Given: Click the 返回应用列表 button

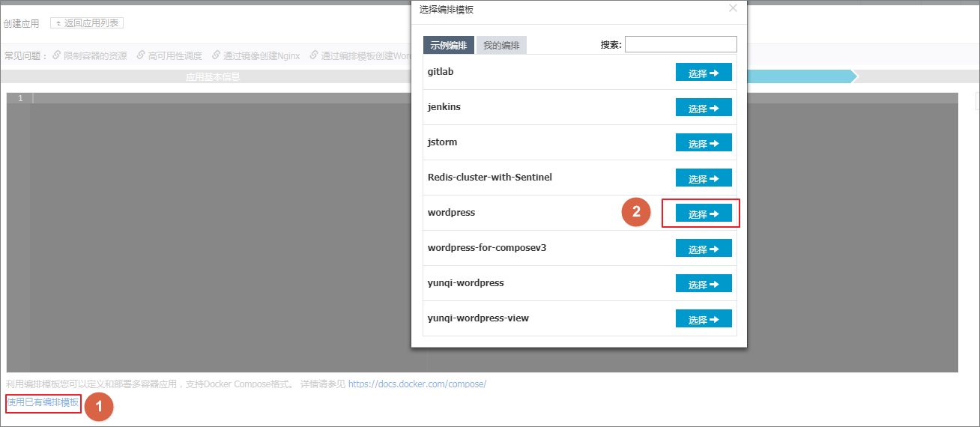Looking at the screenshot, I should 87,23.
